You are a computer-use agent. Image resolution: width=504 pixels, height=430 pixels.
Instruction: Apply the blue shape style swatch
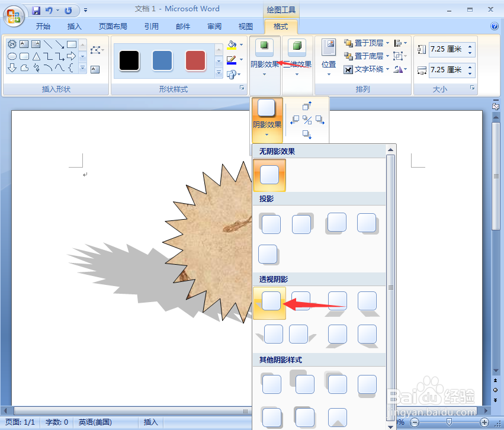[162, 60]
